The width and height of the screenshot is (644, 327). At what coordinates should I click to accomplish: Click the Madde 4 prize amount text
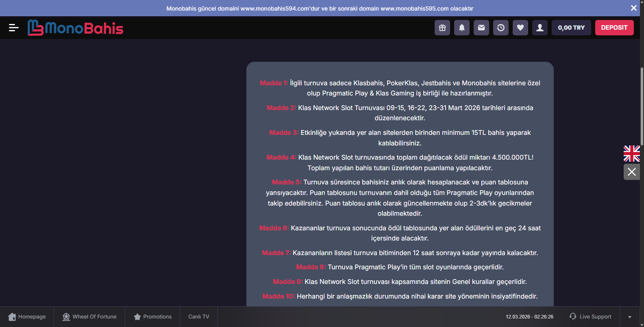[x=400, y=162]
